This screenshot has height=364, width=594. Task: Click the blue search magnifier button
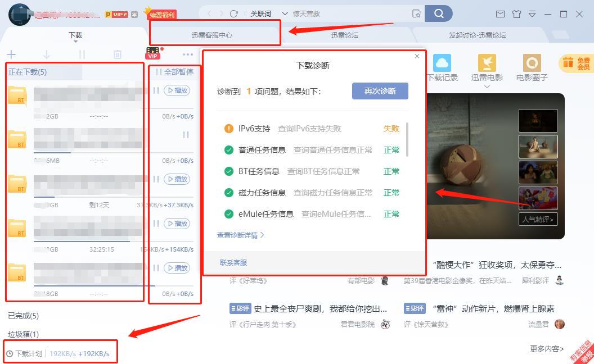pyautogui.click(x=439, y=13)
